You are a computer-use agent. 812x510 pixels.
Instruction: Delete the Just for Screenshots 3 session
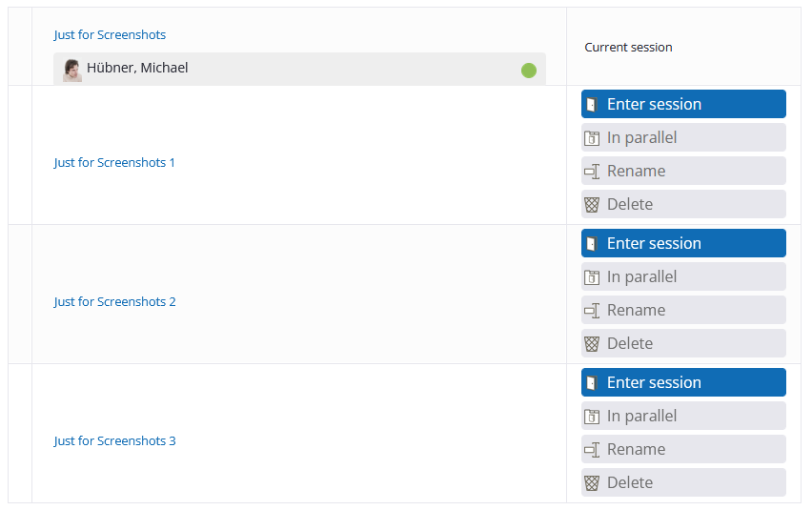click(x=683, y=482)
